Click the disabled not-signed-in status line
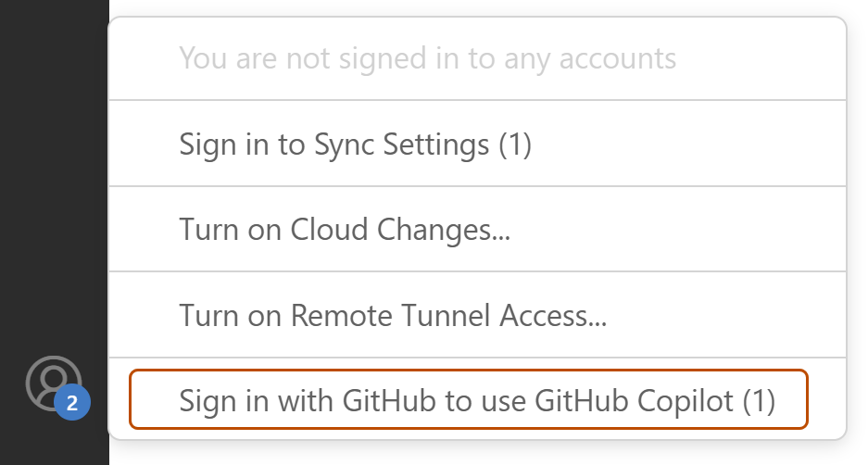 coord(427,59)
